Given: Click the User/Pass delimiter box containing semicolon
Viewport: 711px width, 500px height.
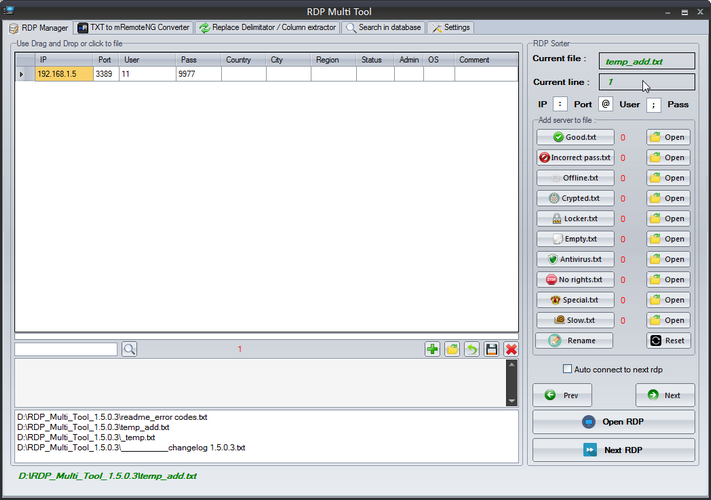Looking at the screenshot, I should pos(653,105).
